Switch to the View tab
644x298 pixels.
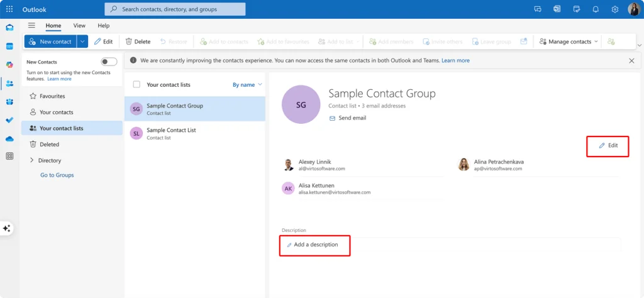[79, 25]
